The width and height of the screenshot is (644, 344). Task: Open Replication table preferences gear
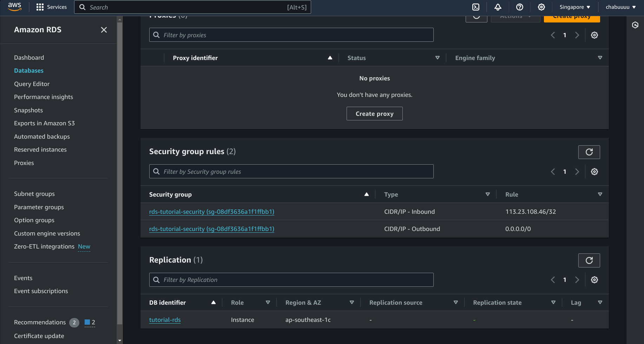pos(594,280)
